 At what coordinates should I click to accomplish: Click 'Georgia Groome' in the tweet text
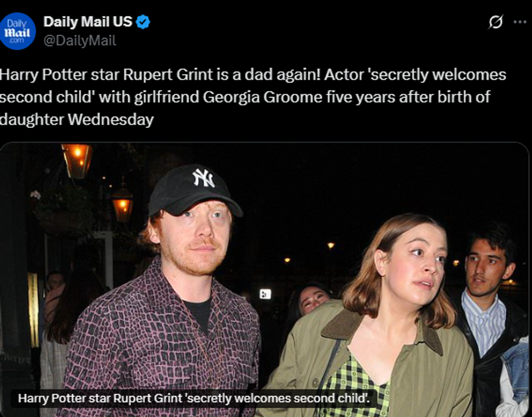click(x=262, y=97)
